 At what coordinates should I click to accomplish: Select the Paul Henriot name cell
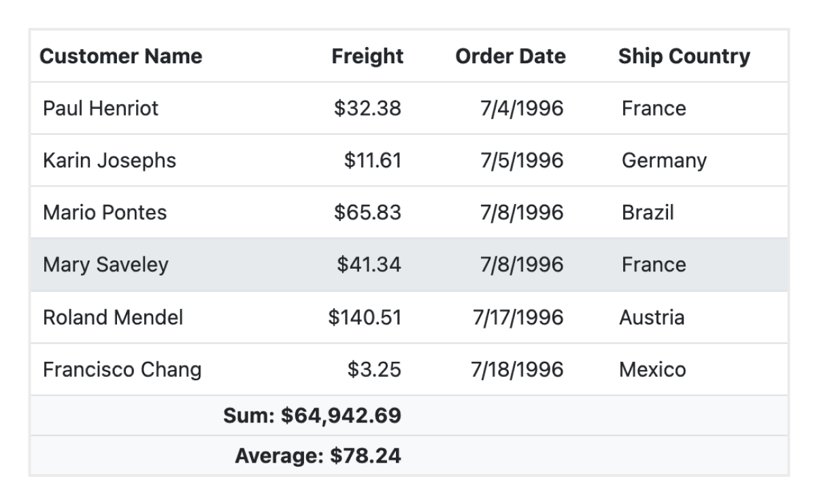(101, 108)
